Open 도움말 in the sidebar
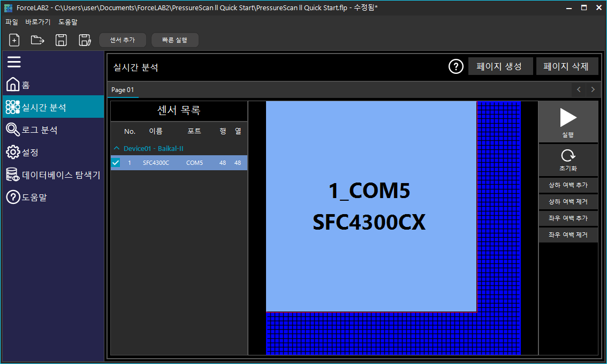 54,197
